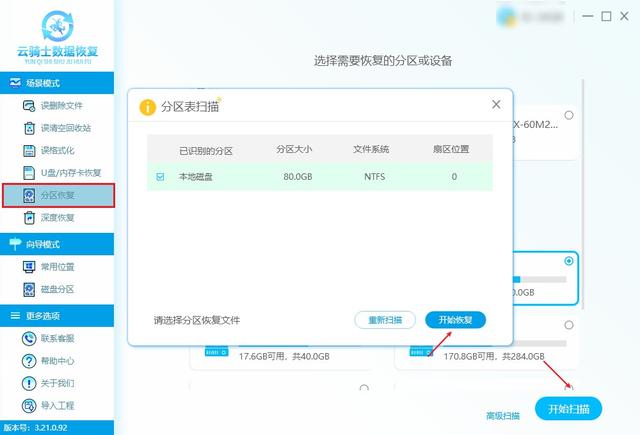Select 误清空回收站 menu label
The width and height of the screenshot is (640, 435).
coord(65,128)
